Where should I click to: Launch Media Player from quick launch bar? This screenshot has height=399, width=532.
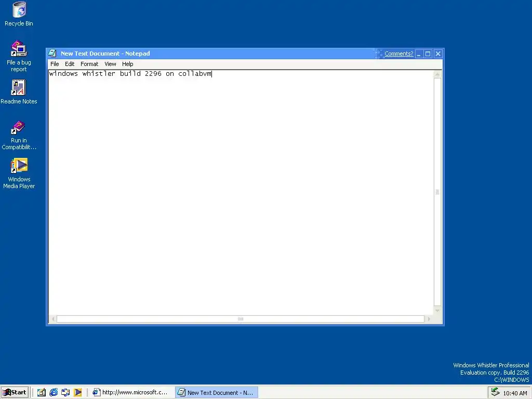pos(78,393)
